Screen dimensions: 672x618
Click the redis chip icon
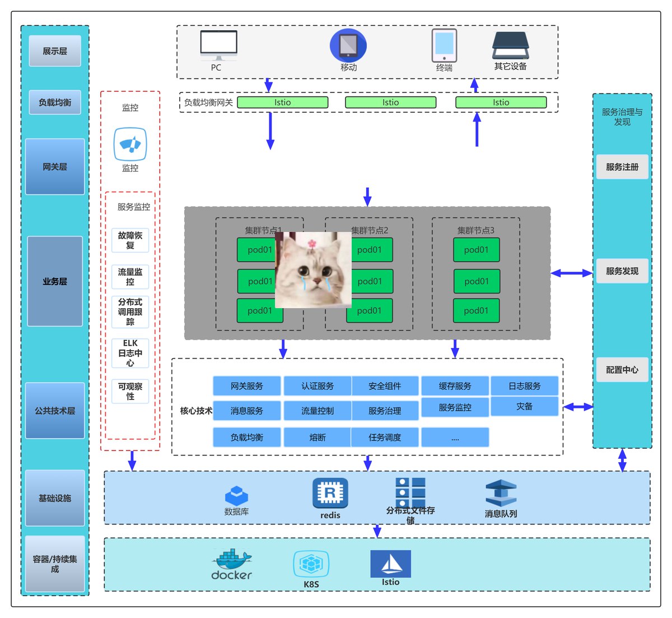(330, 492)
